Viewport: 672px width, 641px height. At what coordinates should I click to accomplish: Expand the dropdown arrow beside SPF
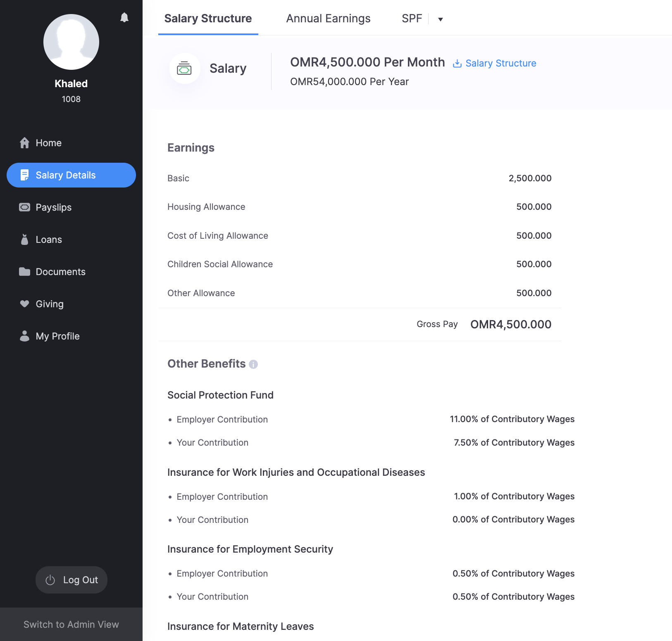[441, 19]
